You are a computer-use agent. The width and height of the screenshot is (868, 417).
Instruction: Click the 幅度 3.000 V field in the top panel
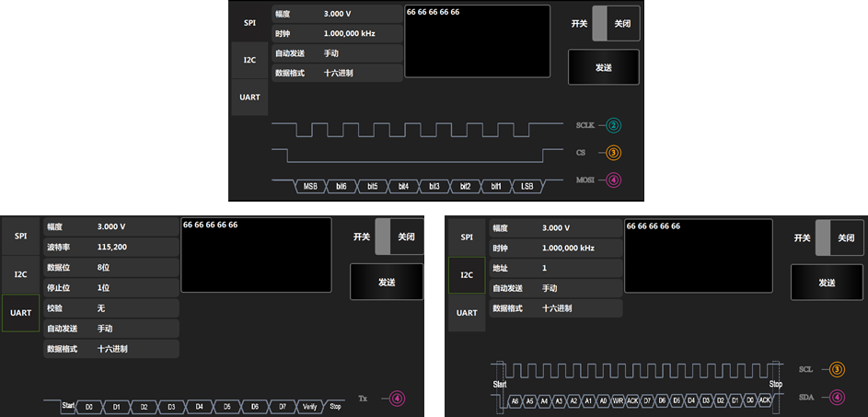point(337,15)
